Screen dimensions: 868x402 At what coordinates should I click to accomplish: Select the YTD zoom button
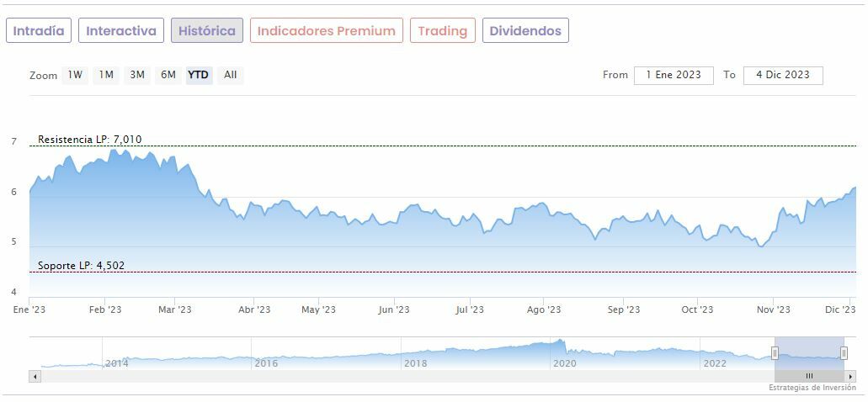coord(199,75)
